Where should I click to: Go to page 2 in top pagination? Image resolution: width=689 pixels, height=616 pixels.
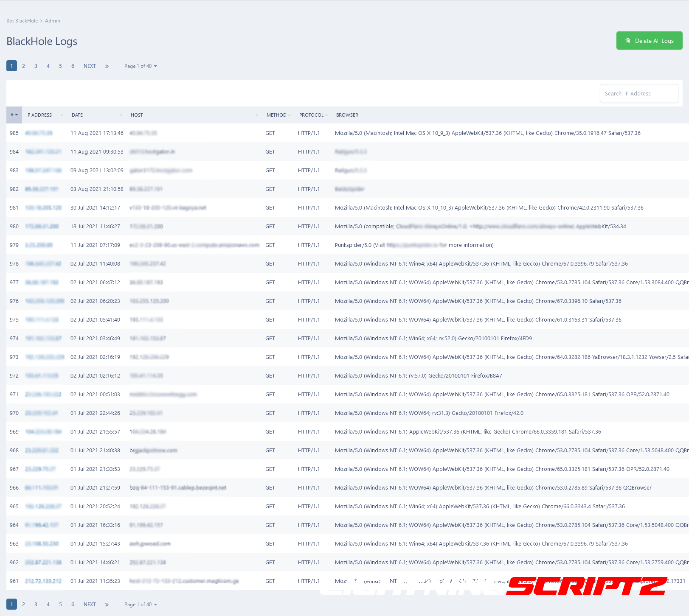[x=23, y=66]
